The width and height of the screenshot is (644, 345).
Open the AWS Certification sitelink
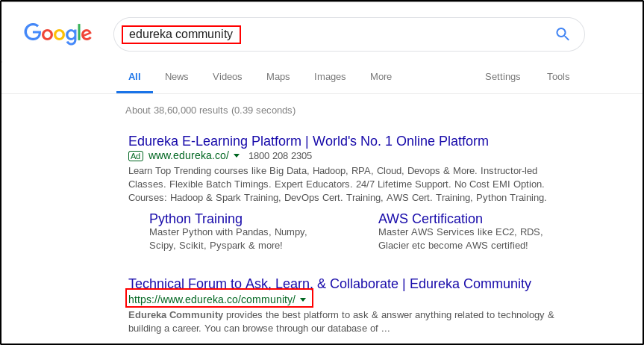431,218
